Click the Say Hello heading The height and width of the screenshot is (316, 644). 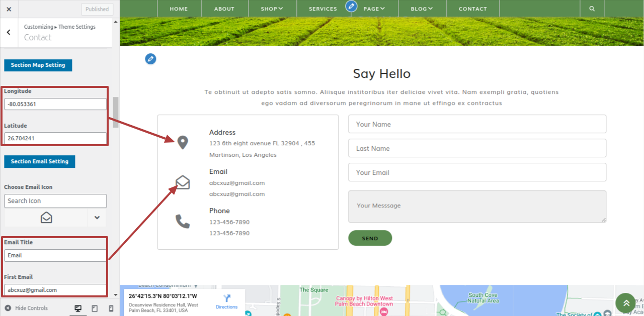coord(382,74)
